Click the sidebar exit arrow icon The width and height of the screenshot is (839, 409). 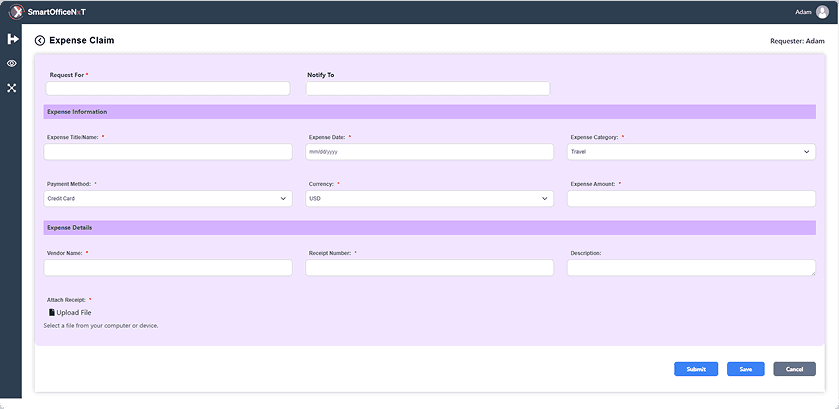tap(12, 39)
